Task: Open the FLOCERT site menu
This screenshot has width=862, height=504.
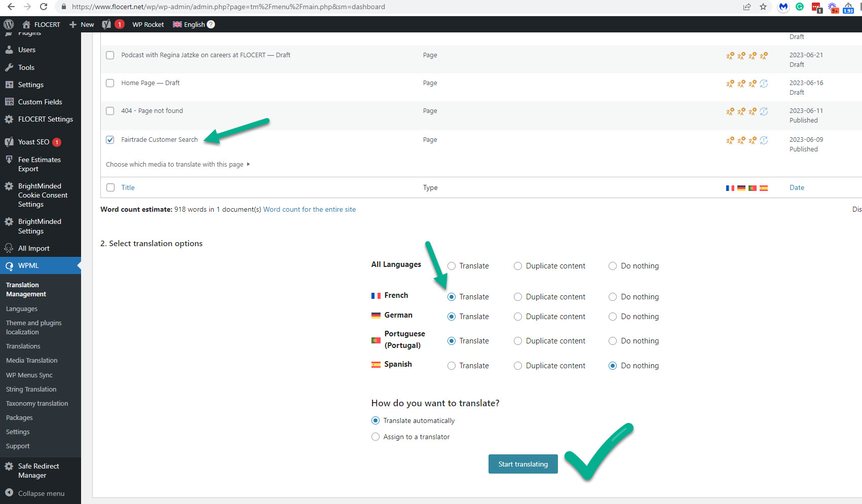Action: pyautogui.click(x=42, y=24)
